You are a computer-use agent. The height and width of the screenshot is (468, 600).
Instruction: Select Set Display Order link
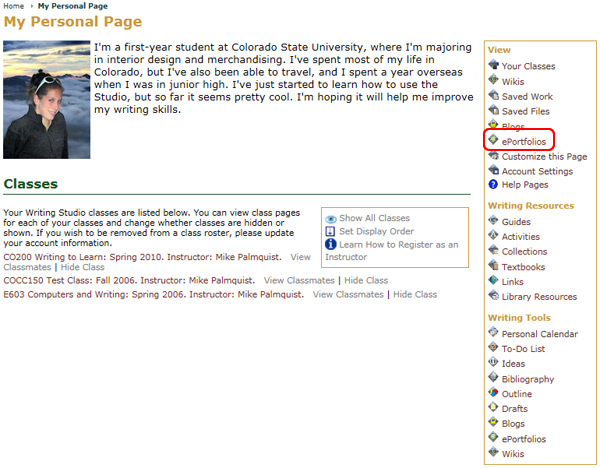(x=377, y=232)
